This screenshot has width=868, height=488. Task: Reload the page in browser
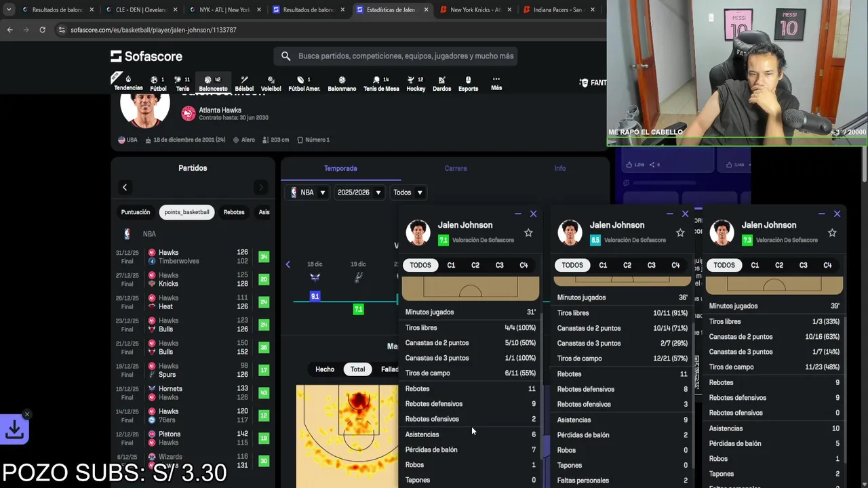42,30
